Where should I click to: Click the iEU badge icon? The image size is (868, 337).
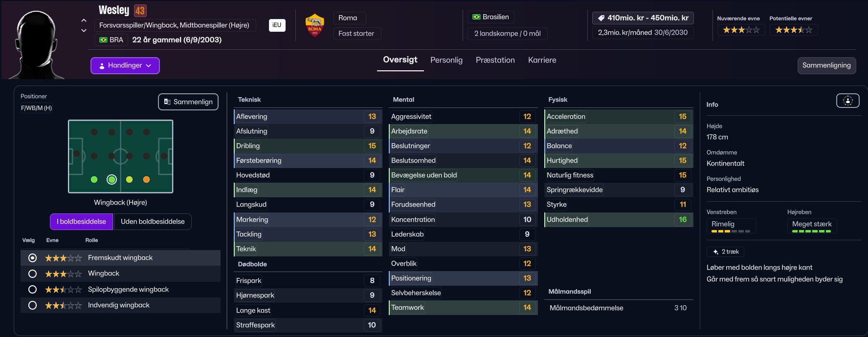pyautogui.click(x=277, y=25)
